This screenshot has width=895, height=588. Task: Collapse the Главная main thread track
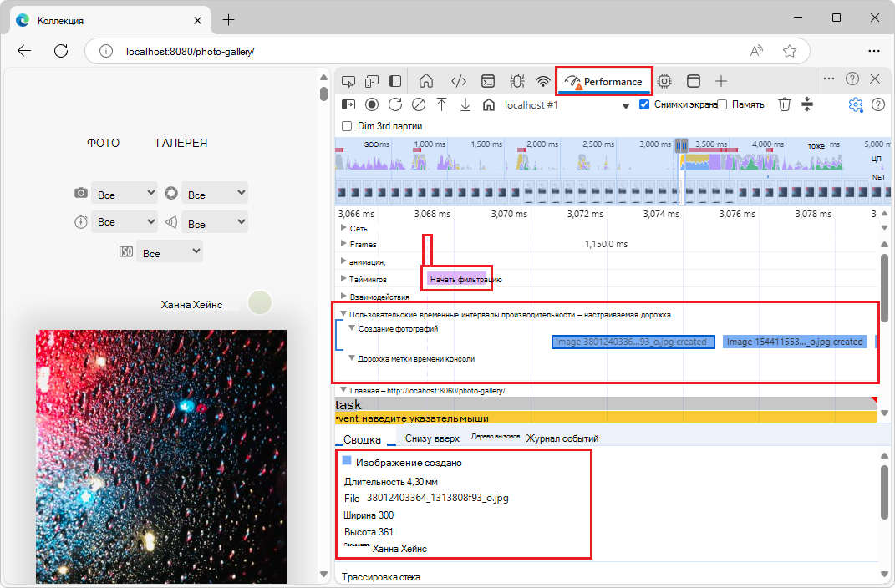tap(343, 390)
